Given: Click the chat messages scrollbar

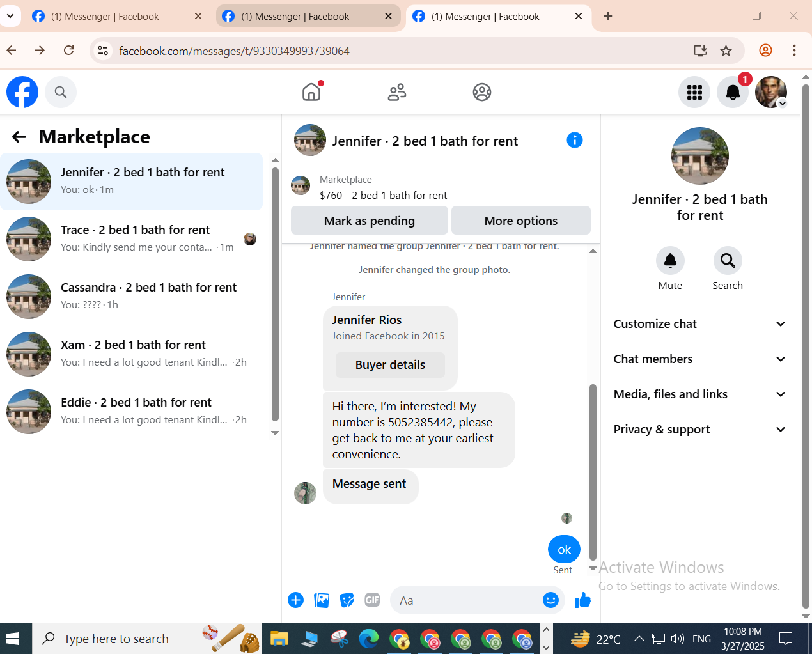Looking at the screenshot, I should [x=593, y=472].
